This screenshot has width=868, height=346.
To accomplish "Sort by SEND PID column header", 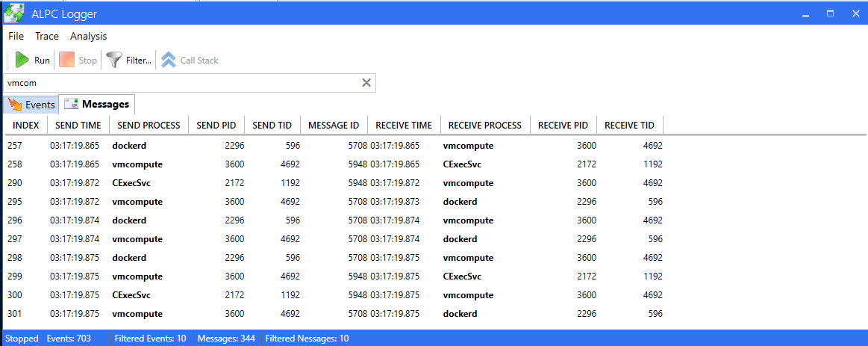I will point(216,126).
